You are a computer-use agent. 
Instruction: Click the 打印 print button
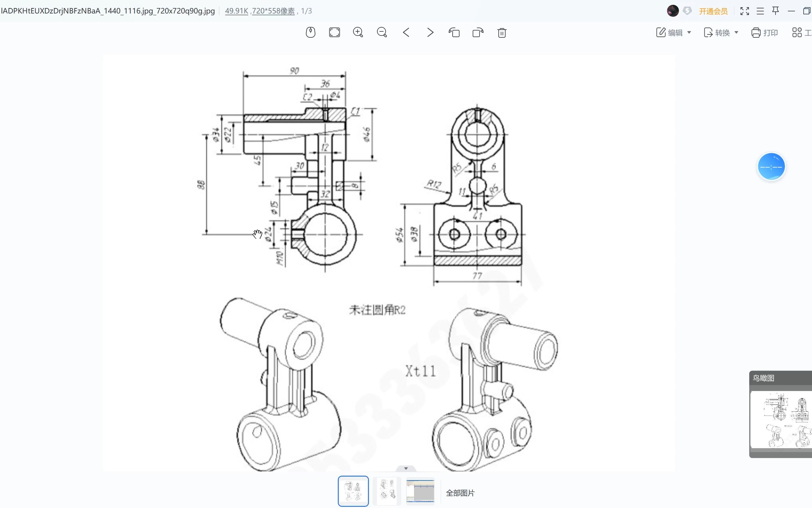[764, 33]
